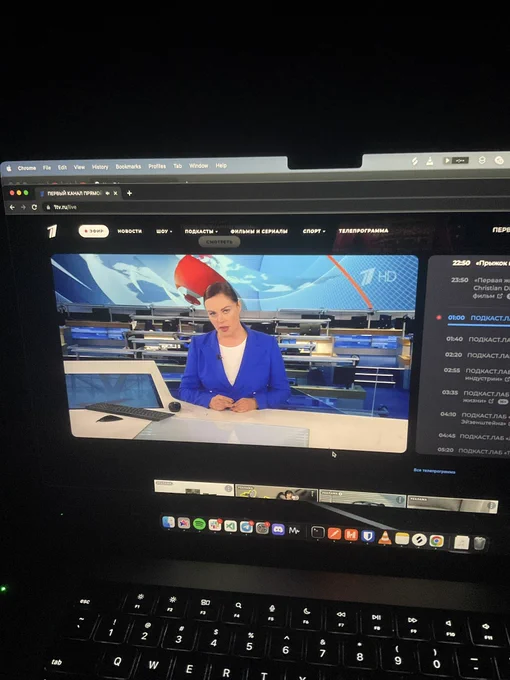
Task: Open Discord from the dock
Action: 278,529
